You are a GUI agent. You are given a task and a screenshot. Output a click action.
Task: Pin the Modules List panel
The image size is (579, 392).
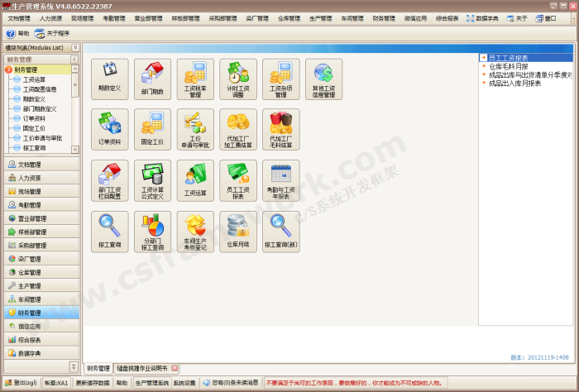tap(75, 48)
